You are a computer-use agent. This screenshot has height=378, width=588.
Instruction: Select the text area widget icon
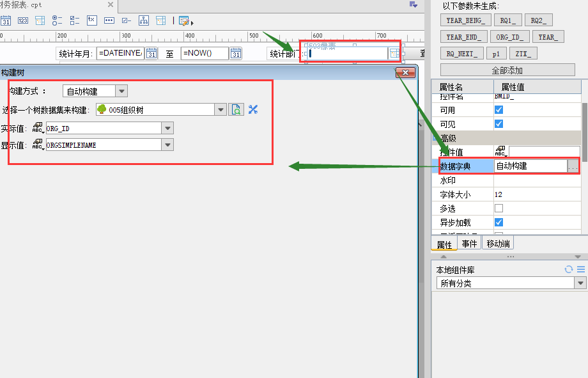(92, 20)
